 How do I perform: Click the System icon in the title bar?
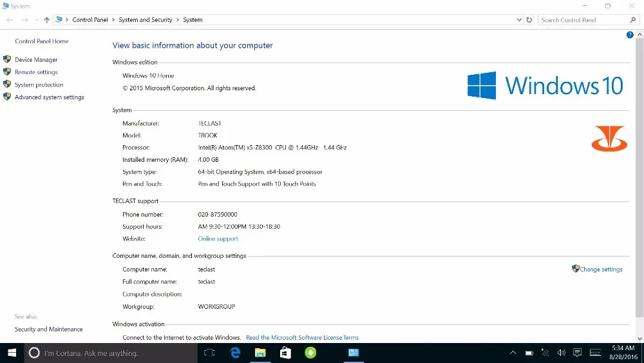click(5, 6)
